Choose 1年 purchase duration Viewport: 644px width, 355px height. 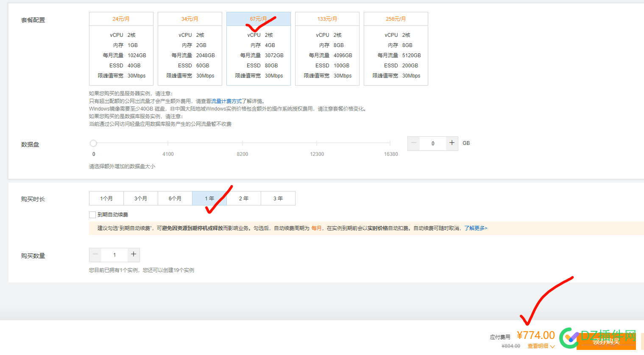pyautogui.click(x=209, y=198)
